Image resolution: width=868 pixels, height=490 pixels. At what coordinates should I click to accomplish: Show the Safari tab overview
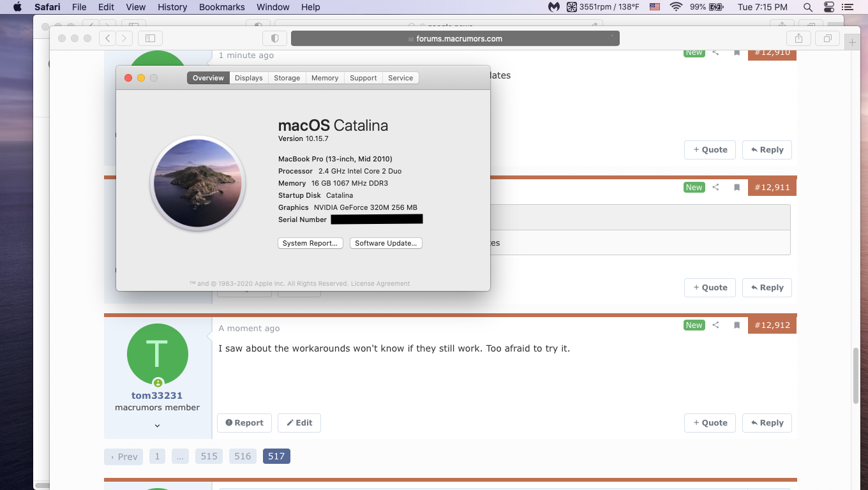[827, 38]
